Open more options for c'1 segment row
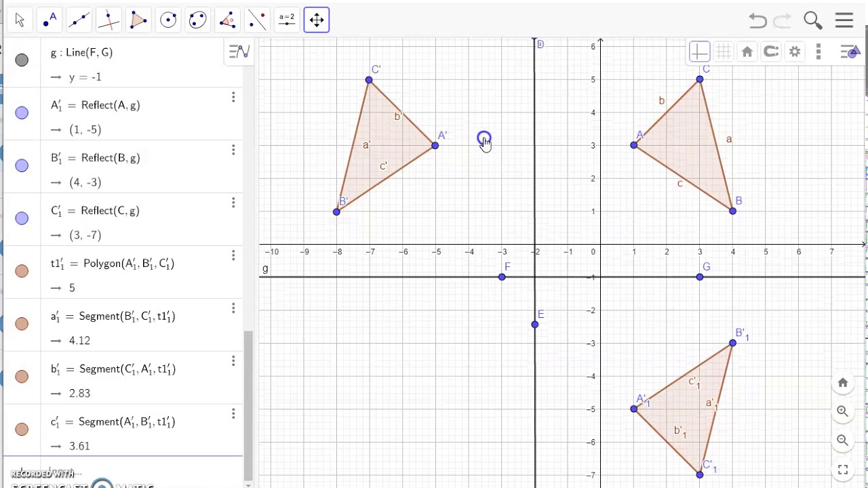 pos(233,414)
